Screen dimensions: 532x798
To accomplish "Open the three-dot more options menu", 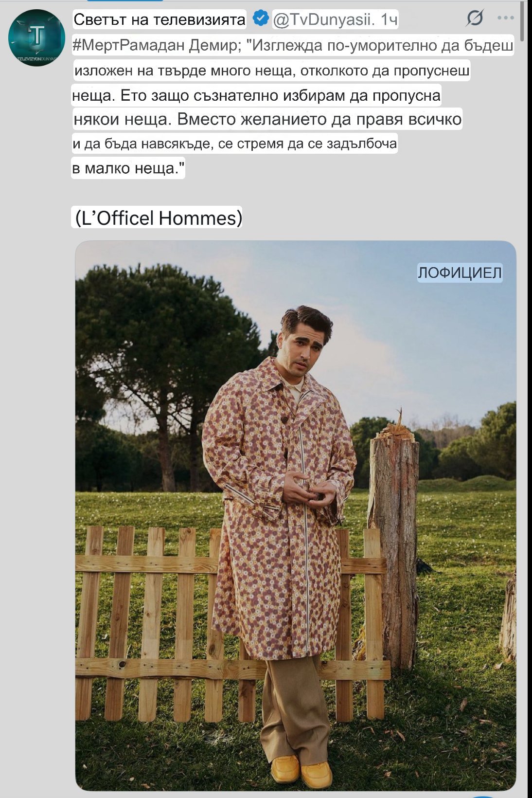I will (505, 18).
